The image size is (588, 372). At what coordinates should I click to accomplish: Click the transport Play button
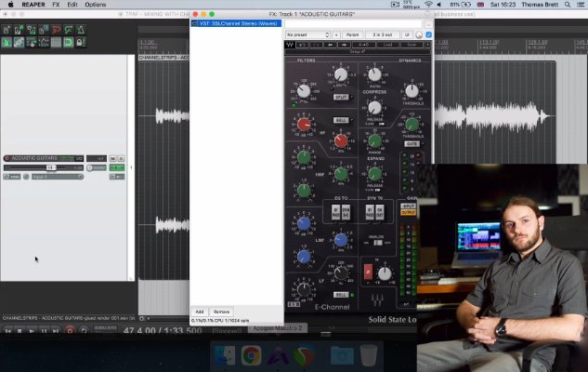32,331
